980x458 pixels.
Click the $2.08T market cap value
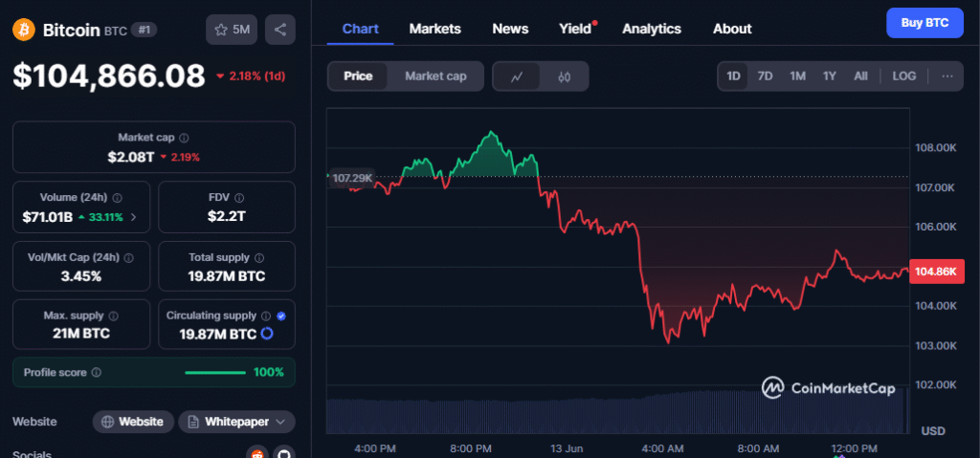(x=130, y=157)
